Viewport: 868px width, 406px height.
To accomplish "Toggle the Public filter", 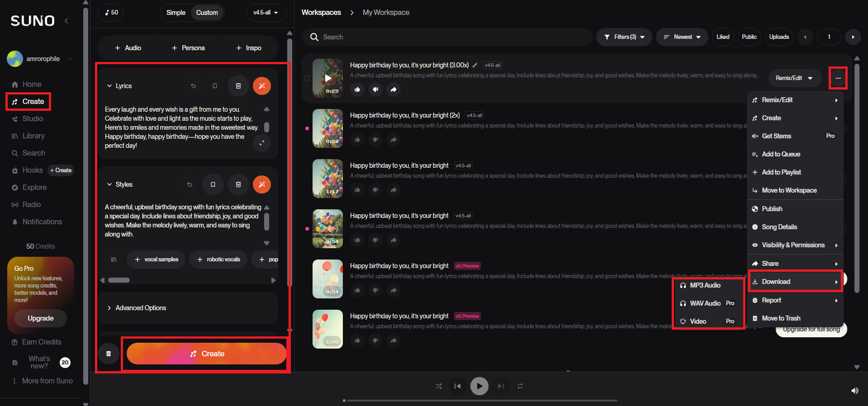I will click(x=749, y=37).
